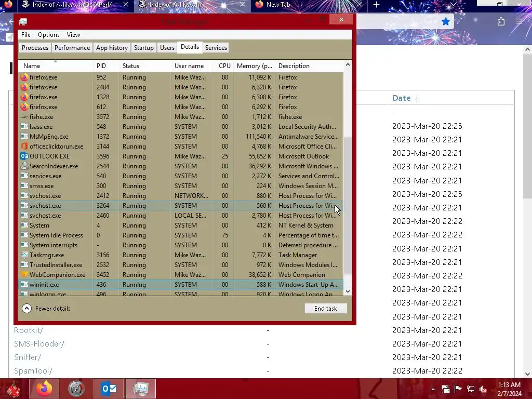Viewport: 532px width, 399px height.
Task: Click the End task button
Action: coord(326,309)
